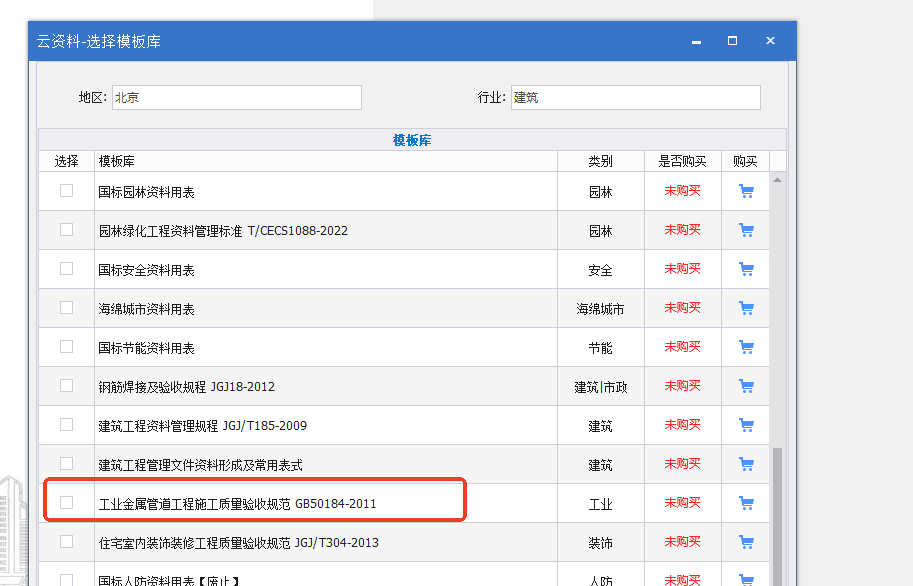Image resolution: width=913 pixels, height=586 pixels.
Task: Select the 国标安全资料用表 template name
Action: point(146,270)
